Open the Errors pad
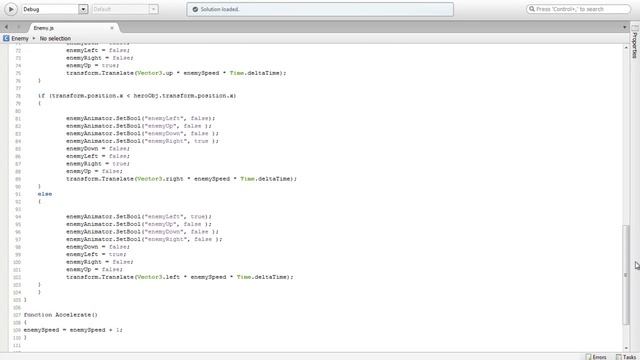This screenshot has height=360, width=640. (596, 357)
